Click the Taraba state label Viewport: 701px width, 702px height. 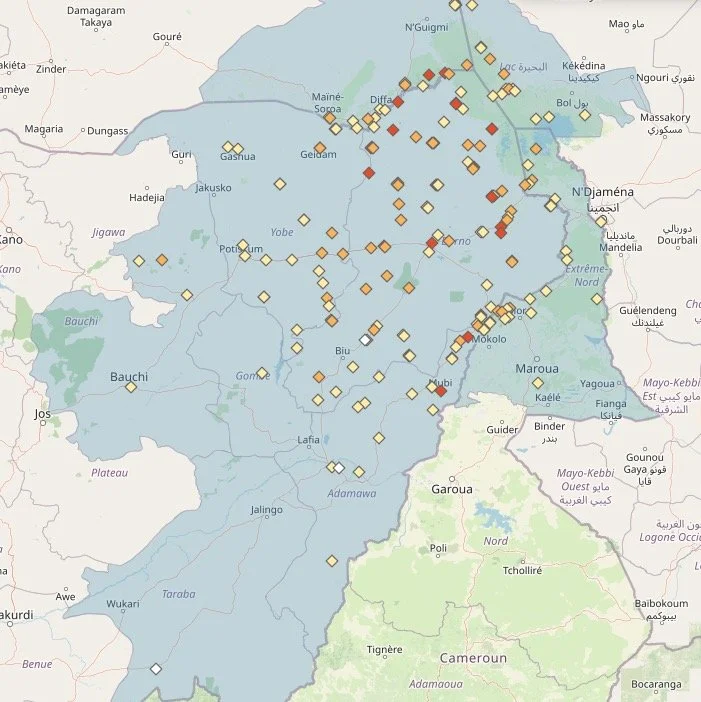[179, 594]
